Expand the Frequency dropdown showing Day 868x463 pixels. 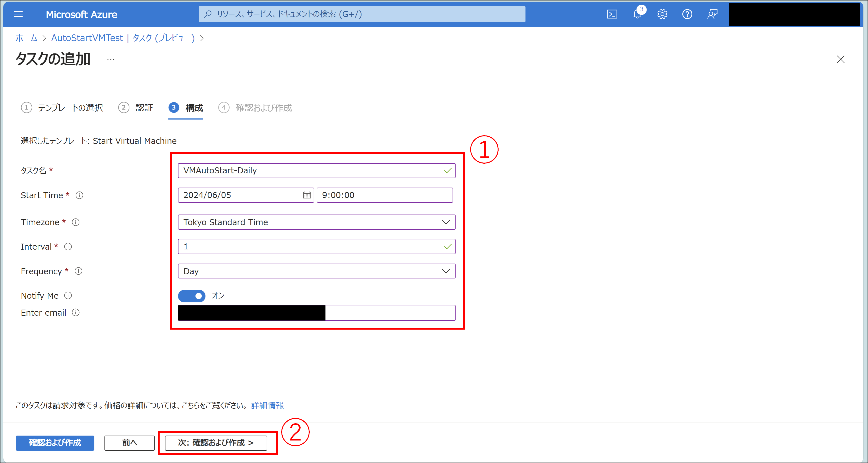446,271
